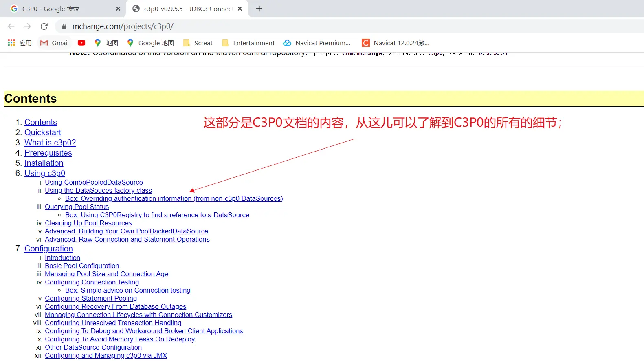
Task: Reload the page with refresh icon
Action: pyautogui.click(x=44, y=26)
